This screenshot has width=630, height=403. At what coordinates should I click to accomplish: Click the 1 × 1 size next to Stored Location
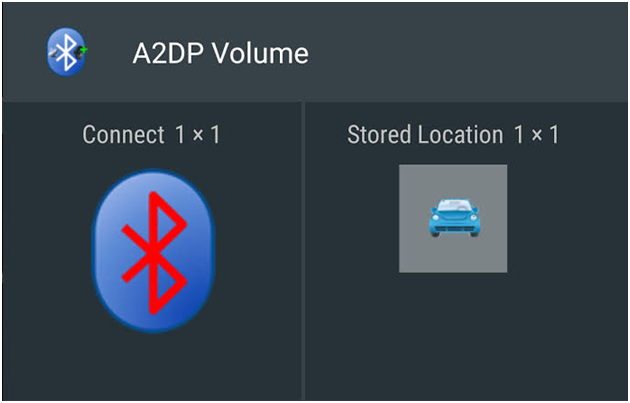(x=537, y=135)
